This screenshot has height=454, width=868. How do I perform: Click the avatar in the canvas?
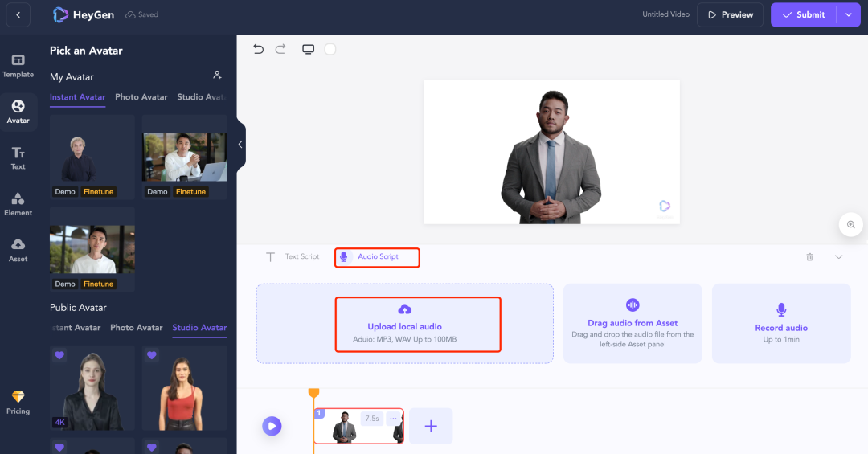551,157
